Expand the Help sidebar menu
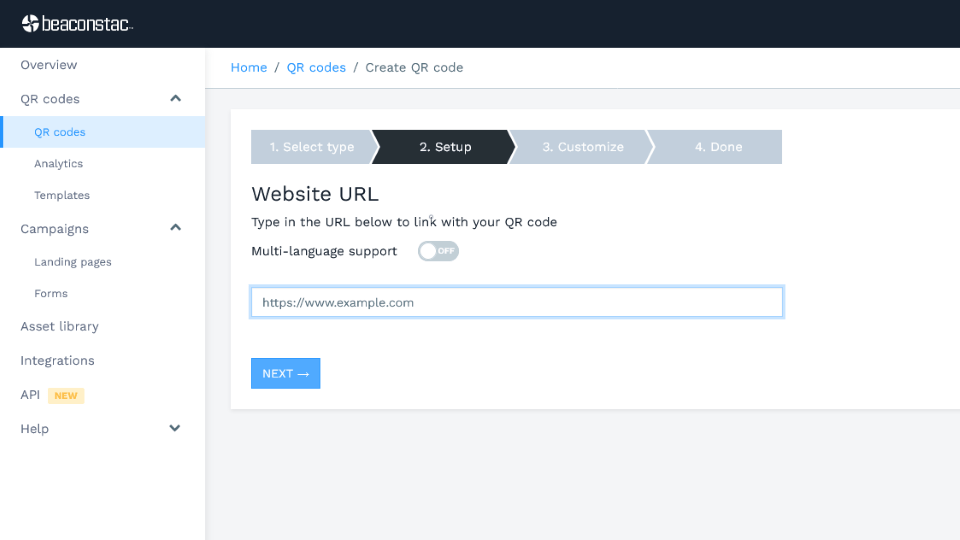Image resolution: width=960 pixels, height=540 pixels. click(x=175, y=428)
